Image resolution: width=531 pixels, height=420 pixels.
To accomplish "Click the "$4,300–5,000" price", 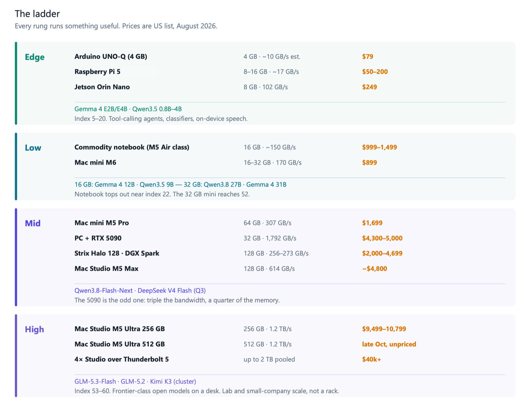I will 382,238.
